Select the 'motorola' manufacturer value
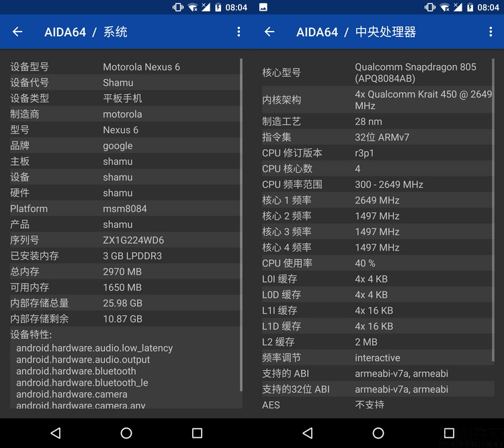Viewport: 504px width, 448px height. 122,114
